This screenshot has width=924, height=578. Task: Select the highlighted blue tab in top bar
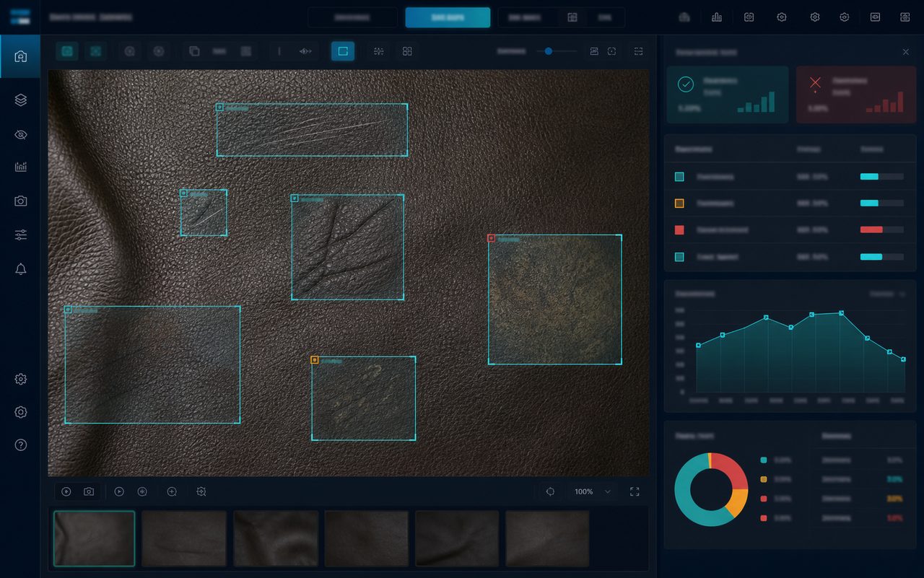pos(448,17)
